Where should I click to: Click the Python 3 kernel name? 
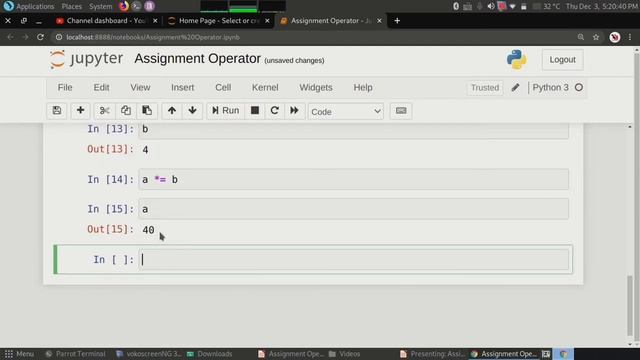[550, 87]
